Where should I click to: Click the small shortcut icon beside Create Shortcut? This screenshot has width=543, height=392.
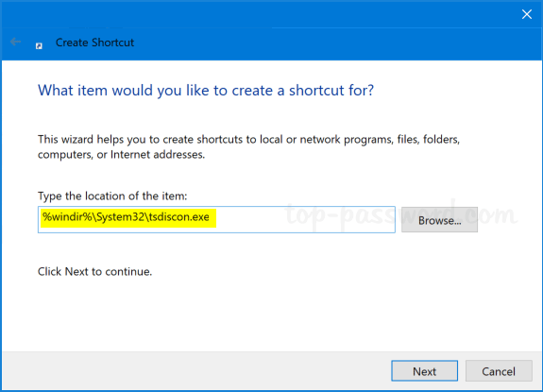(x=39, y=45)
